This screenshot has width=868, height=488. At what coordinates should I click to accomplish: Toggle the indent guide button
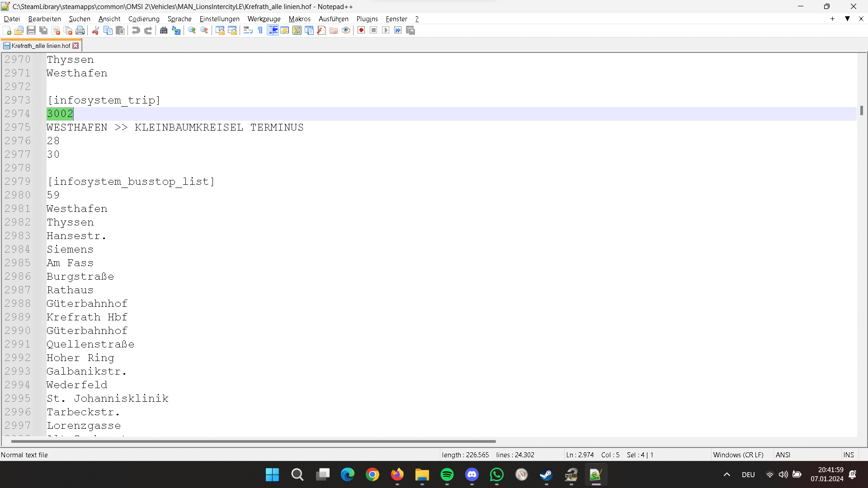(x=273, y=30)
